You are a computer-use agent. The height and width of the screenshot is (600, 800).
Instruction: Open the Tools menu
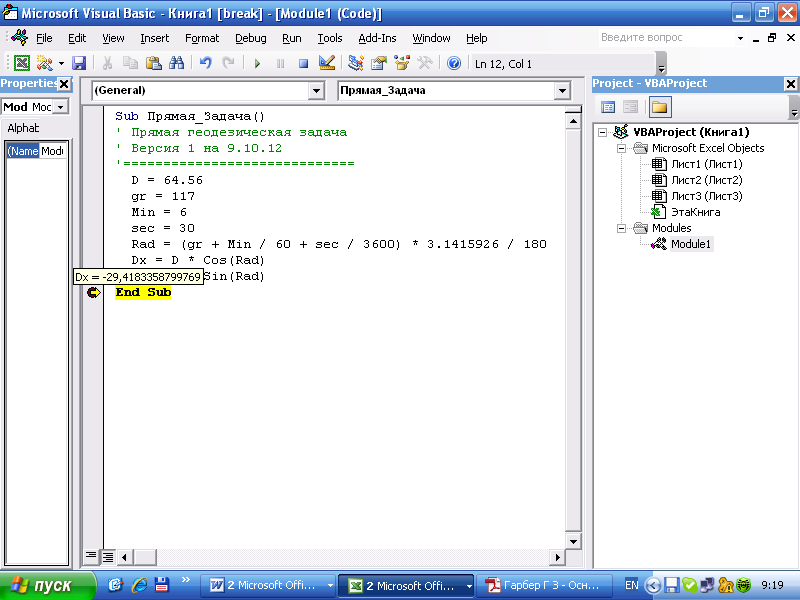click(x=330, y=38)
